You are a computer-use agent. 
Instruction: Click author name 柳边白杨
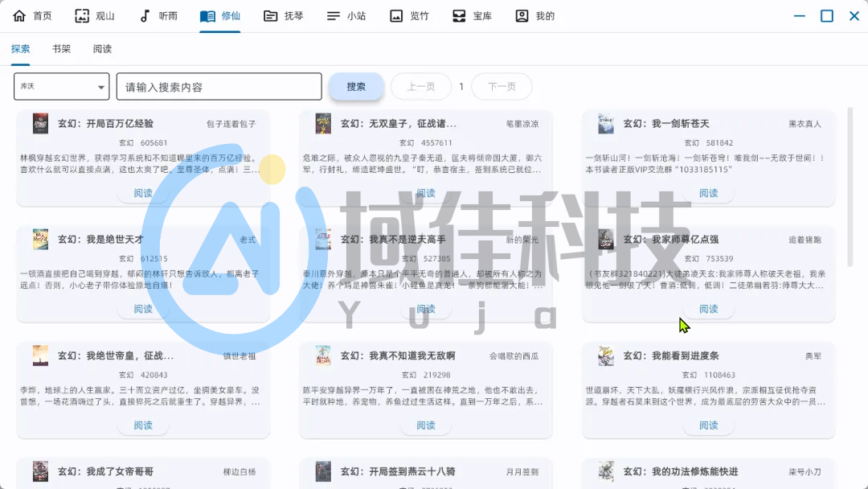pyautogui.click(x=240, y=472)
